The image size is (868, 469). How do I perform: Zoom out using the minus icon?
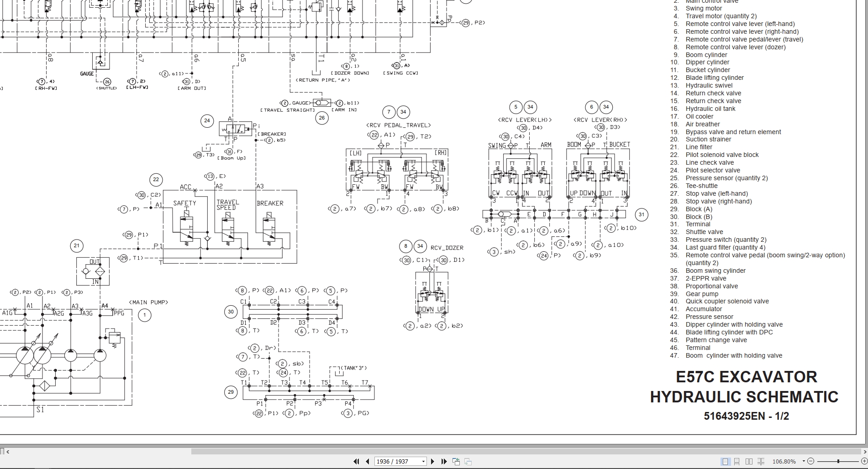click(x=811, y=461)
